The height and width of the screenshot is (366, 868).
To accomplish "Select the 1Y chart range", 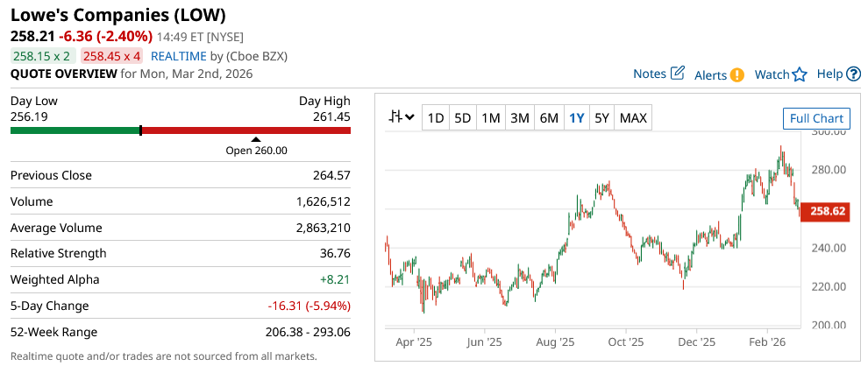I will click(577, 118).
